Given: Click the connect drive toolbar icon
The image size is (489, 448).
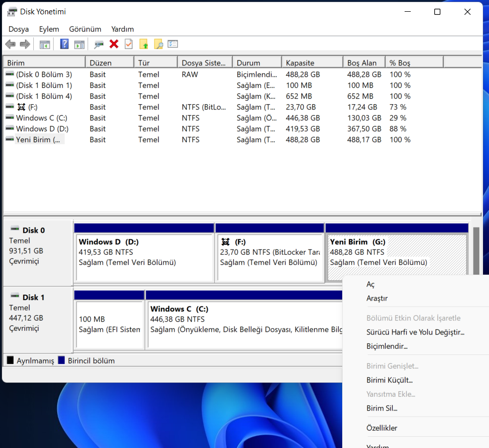Looking at the screenshot, I should (99, 44).
